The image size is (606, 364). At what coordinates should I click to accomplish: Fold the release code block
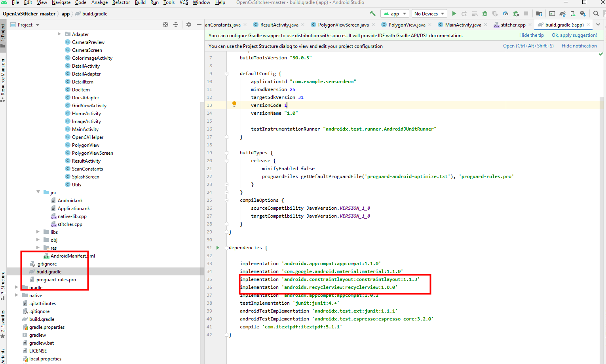pyautogui.click(x=226, y=161)
